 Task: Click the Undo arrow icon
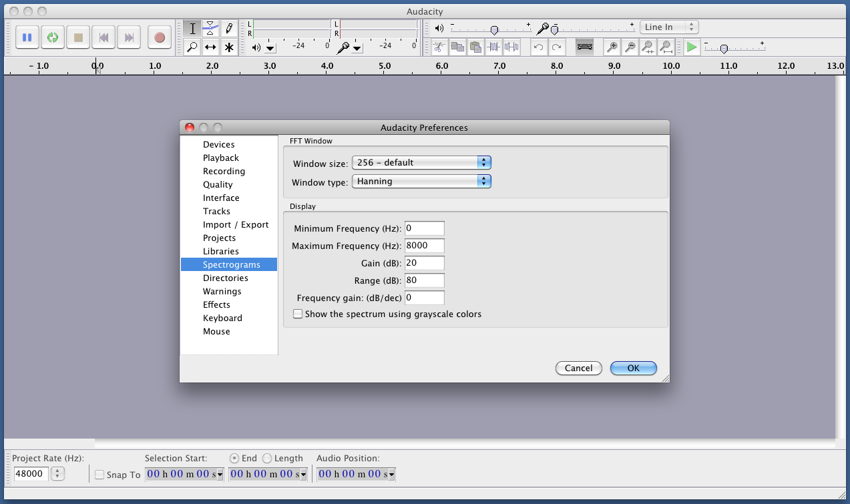point(538,47)
